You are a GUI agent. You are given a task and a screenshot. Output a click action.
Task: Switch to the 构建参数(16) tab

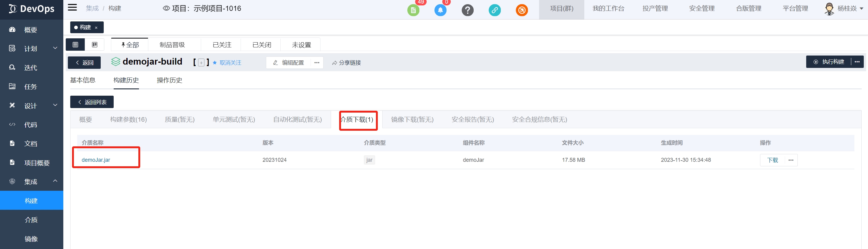[128, 120]
